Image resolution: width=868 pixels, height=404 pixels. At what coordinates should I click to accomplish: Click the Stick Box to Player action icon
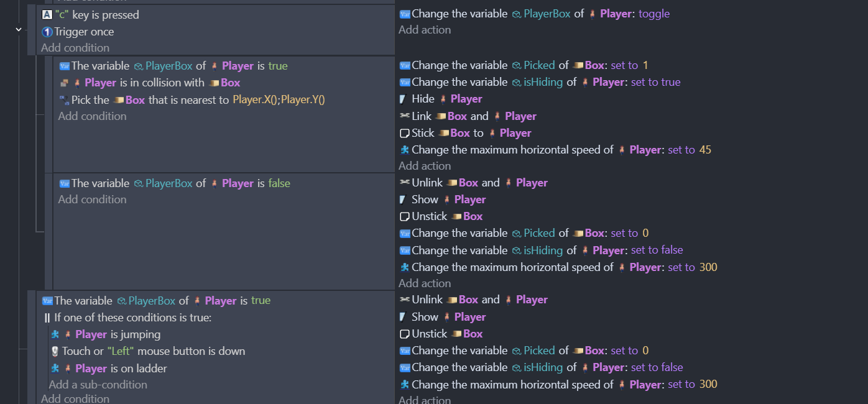tap(404, 133)
